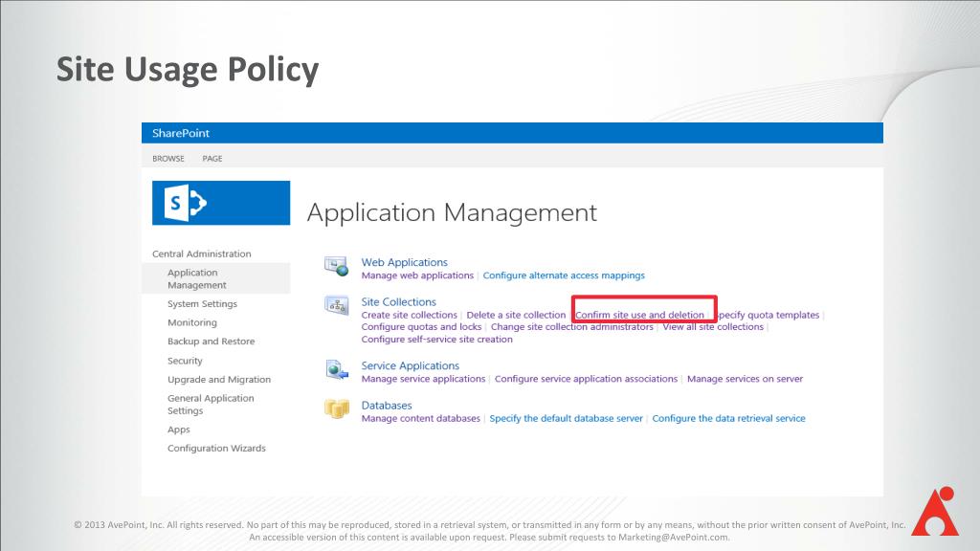Open Configure alternate access mappings
The image size is (980, 551).
(x=564, y=275)
